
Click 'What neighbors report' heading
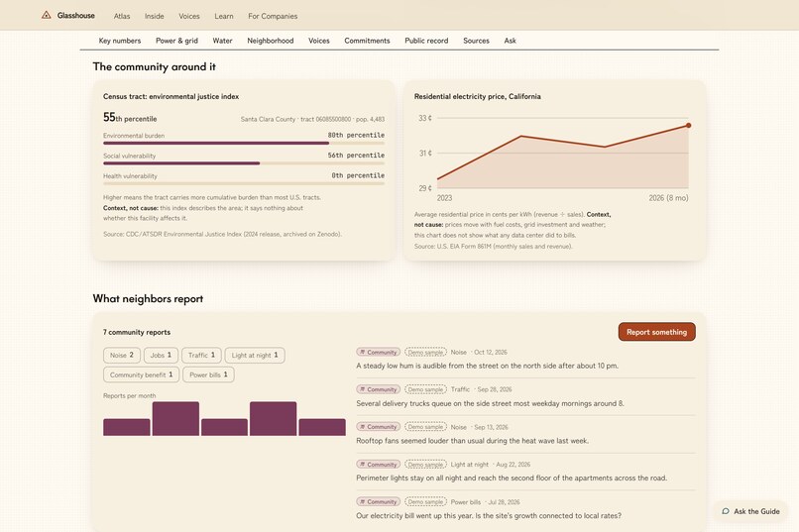[x=148, y=299]
